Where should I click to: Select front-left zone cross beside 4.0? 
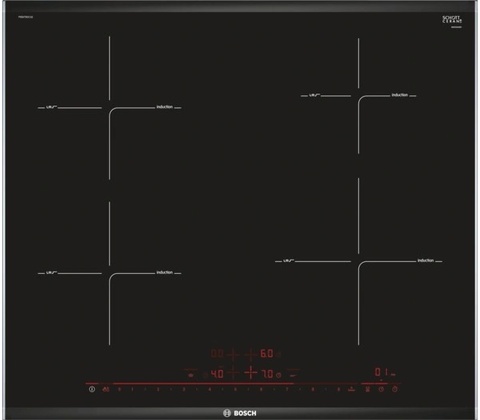point(233,373)
